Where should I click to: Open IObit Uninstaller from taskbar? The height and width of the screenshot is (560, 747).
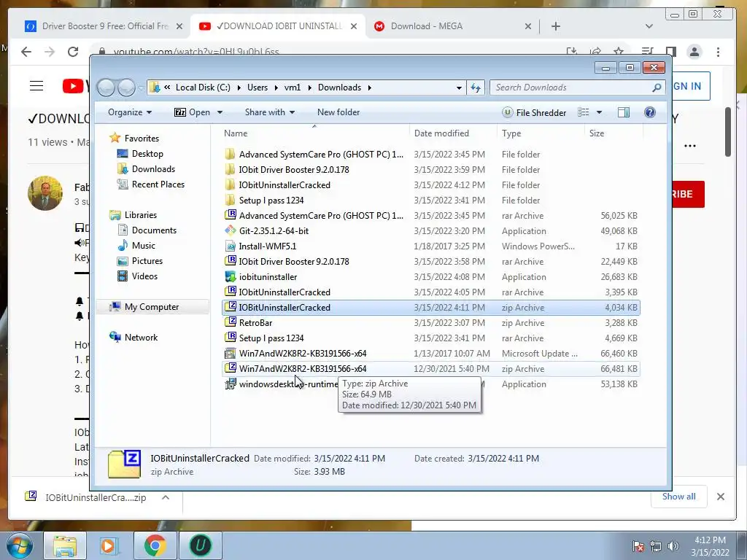pyautogui.click(x=201, y=545)
